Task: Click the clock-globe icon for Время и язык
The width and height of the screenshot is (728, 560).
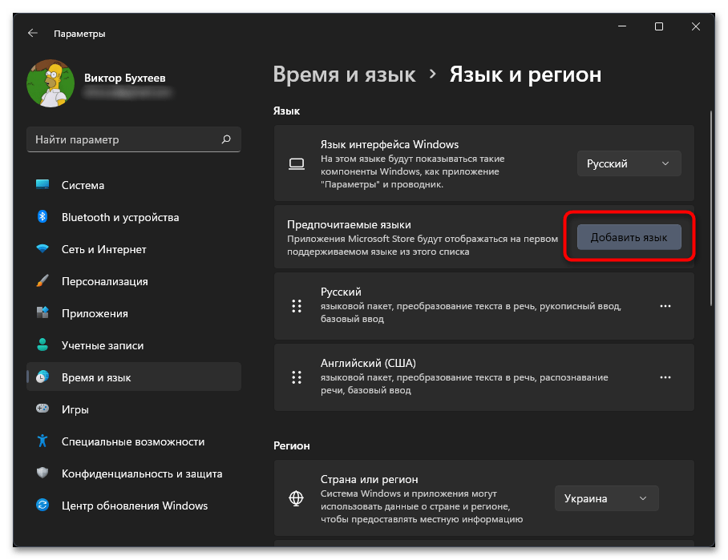Action: [42, 377]
